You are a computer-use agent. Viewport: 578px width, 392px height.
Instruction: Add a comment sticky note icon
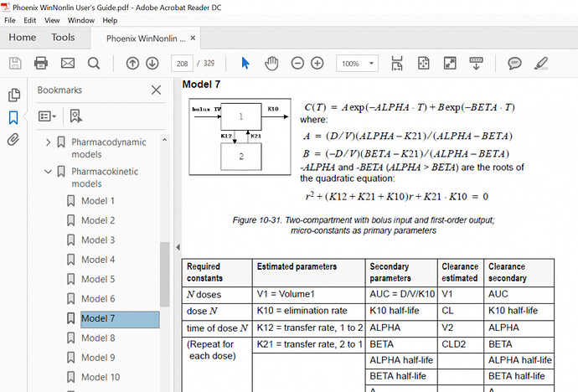coord(514,64)
